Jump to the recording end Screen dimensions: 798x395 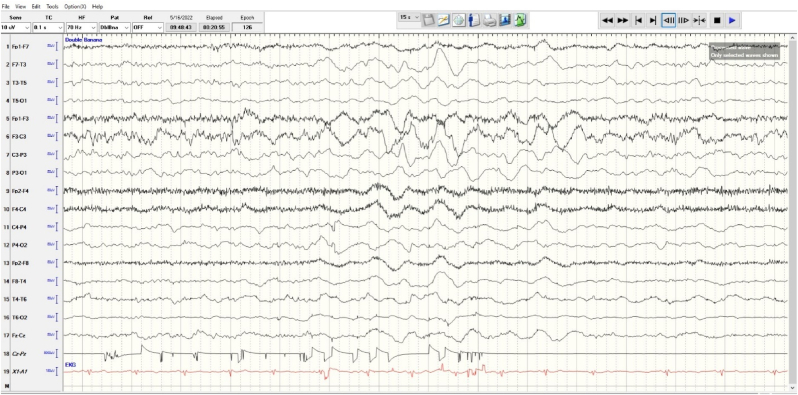point(653,20)
